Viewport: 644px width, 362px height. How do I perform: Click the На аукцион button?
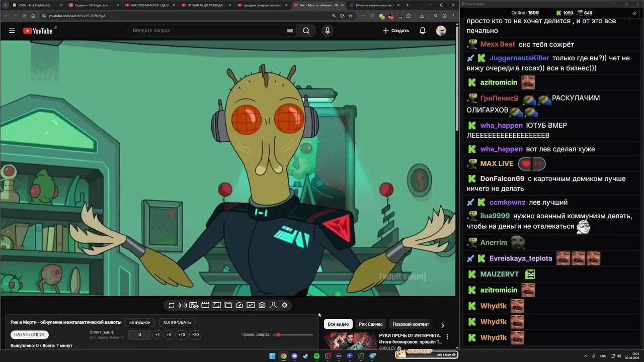pyautogui.click(x=139, y=322)
